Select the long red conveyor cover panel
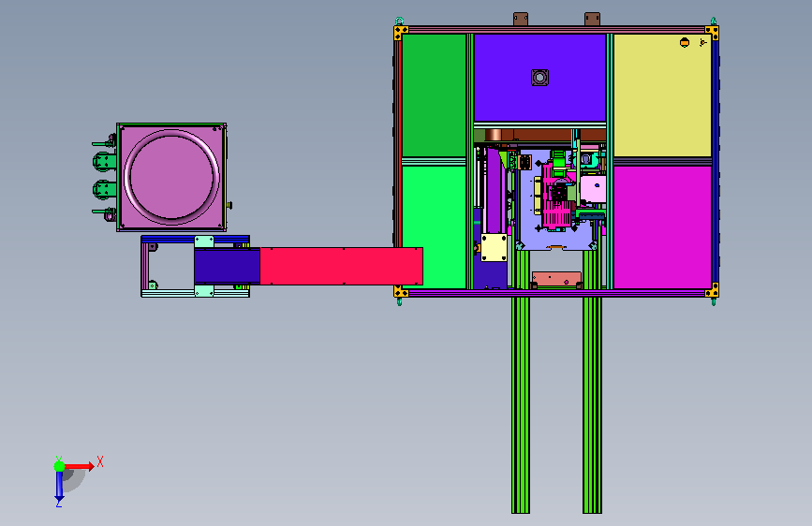 pos(341,266)
